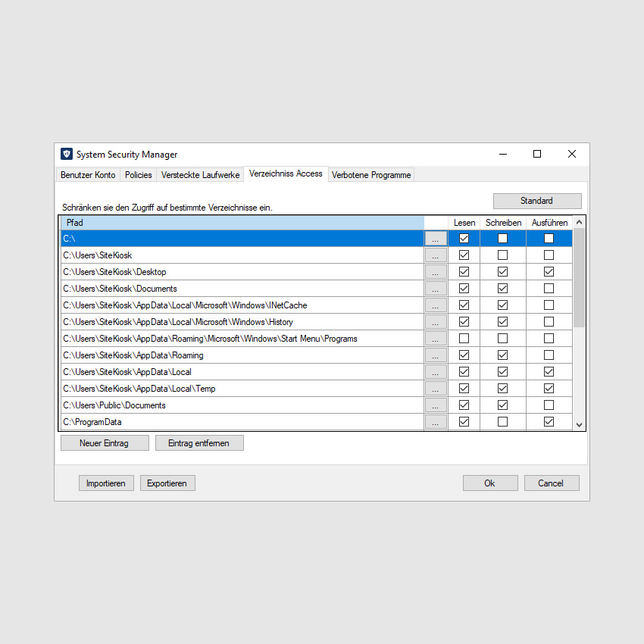
Task: Switch to the Verbotene Programme tab
Action: [x=371, y=175]
